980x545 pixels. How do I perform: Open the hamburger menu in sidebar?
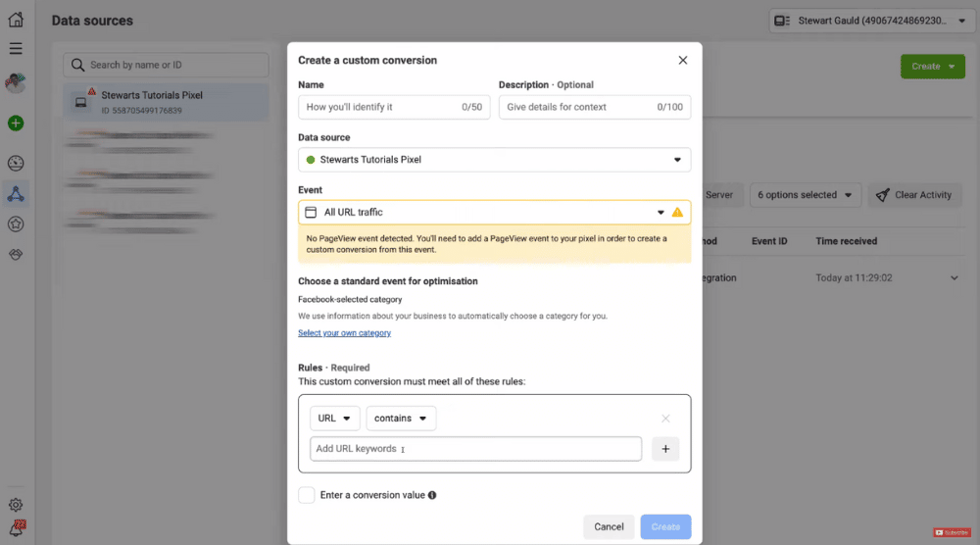click(16, 49)
